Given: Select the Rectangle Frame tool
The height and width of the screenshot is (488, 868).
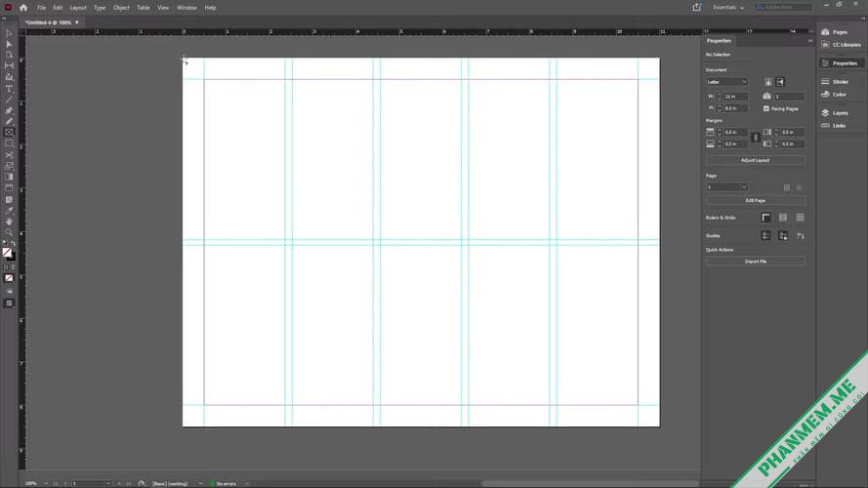Looking at the screenshot, I should coord(9,132).
